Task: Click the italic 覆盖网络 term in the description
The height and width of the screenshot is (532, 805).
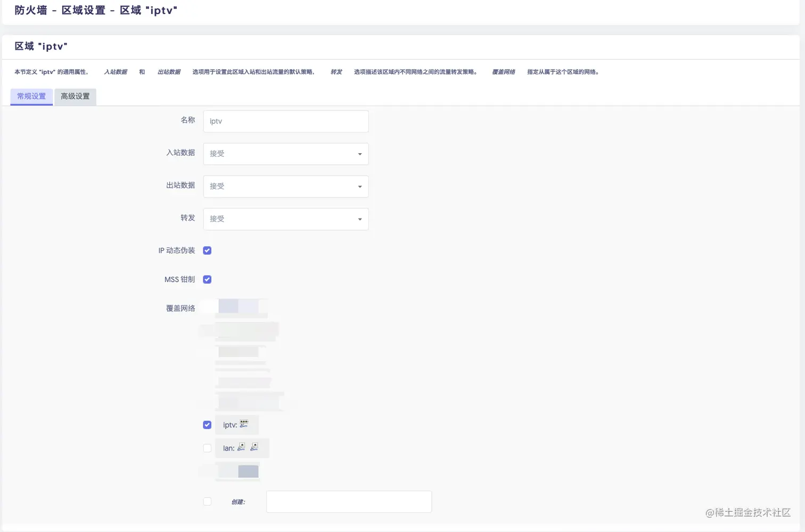Action: [x=503, y=72]
